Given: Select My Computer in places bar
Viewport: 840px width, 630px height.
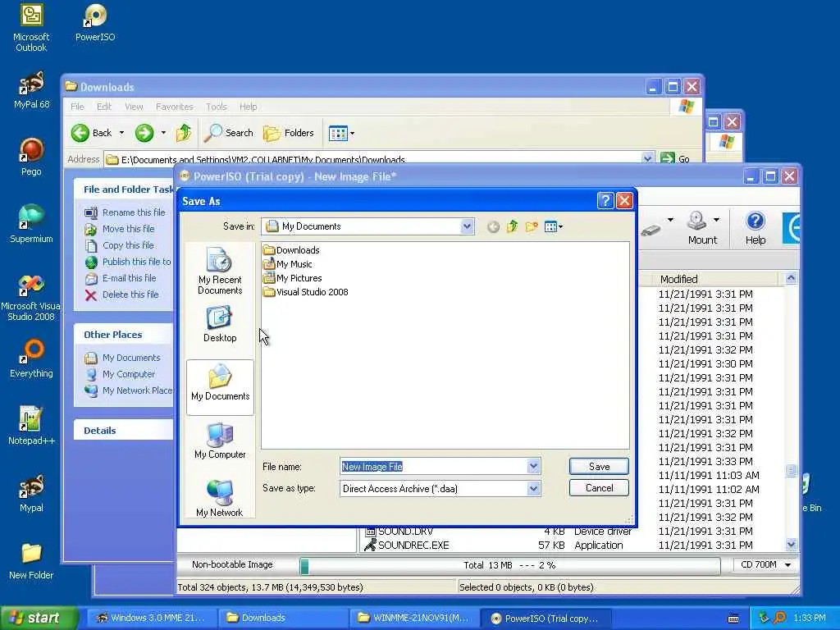Looking at the screenshot, I should point(220,441).
